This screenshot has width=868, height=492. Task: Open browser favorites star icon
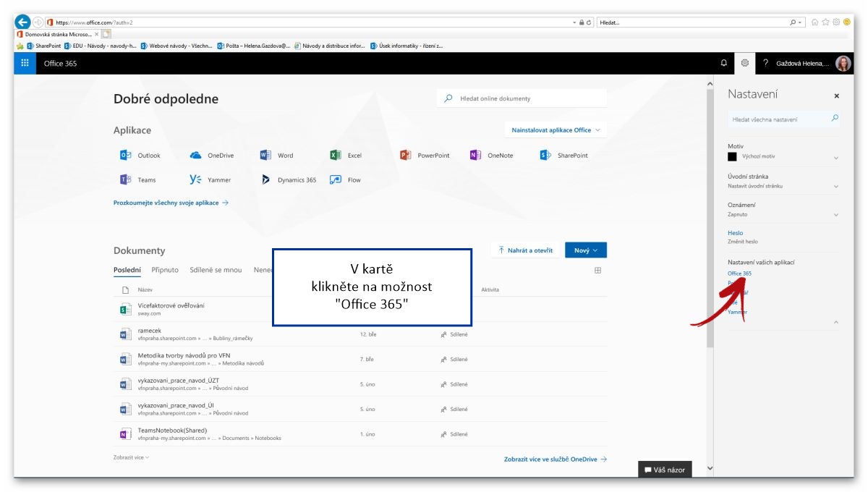click(x=825, y=22)
